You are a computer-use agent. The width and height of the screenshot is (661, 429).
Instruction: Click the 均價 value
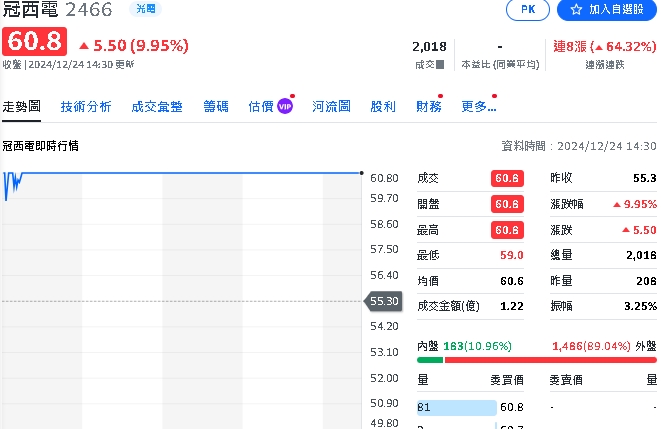coord(511,281)
